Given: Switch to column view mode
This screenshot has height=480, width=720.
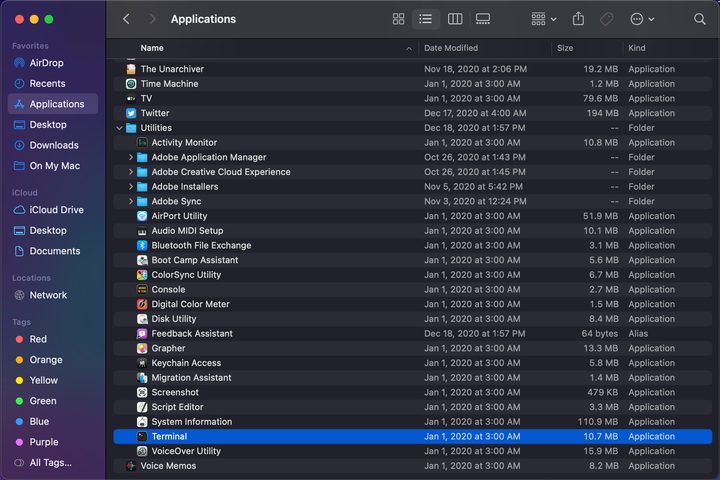Looking at the screenshot, I should [x=455, y=19].
